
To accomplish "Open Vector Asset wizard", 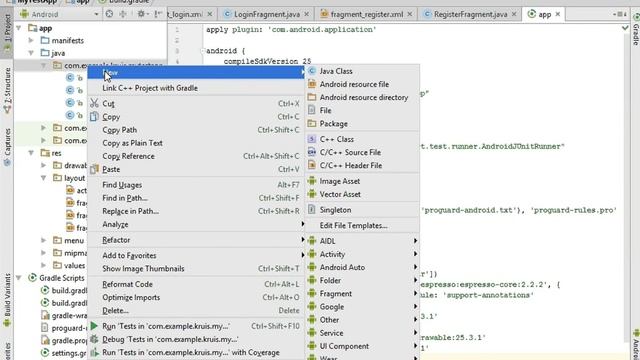I will click(x=340, y=194).
